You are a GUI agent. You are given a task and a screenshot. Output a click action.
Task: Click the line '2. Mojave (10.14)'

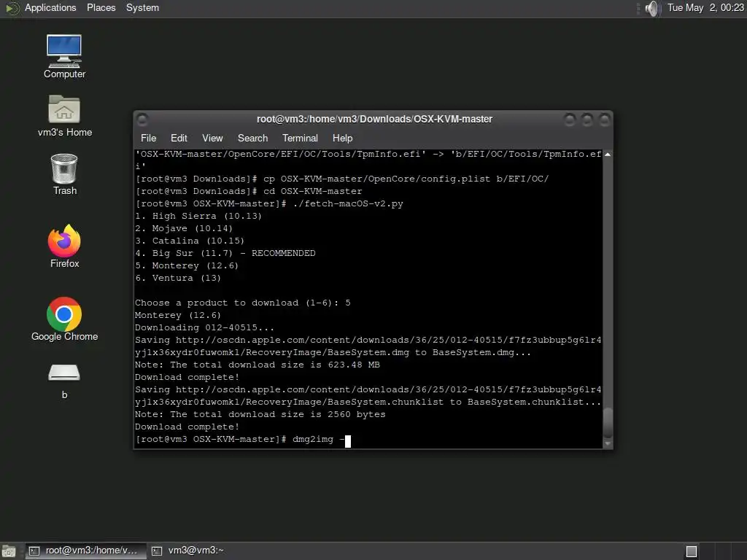click(x=184, y=228)
